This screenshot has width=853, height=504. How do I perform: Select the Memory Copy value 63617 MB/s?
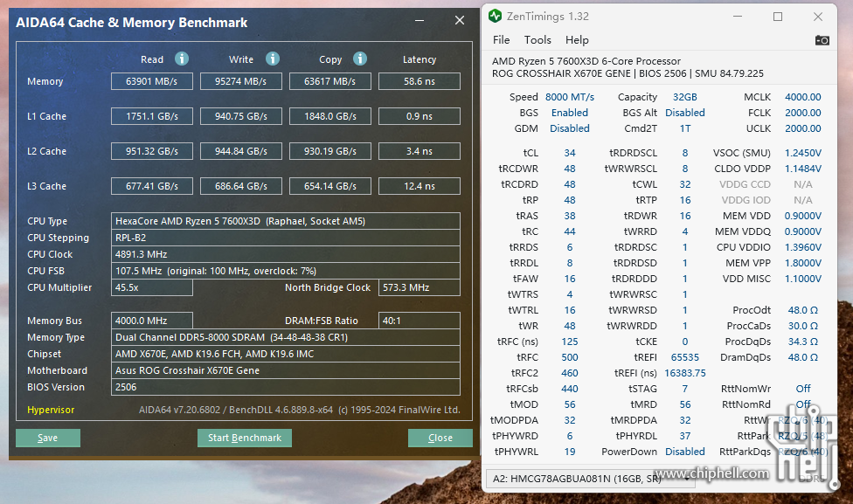(330, 81)
